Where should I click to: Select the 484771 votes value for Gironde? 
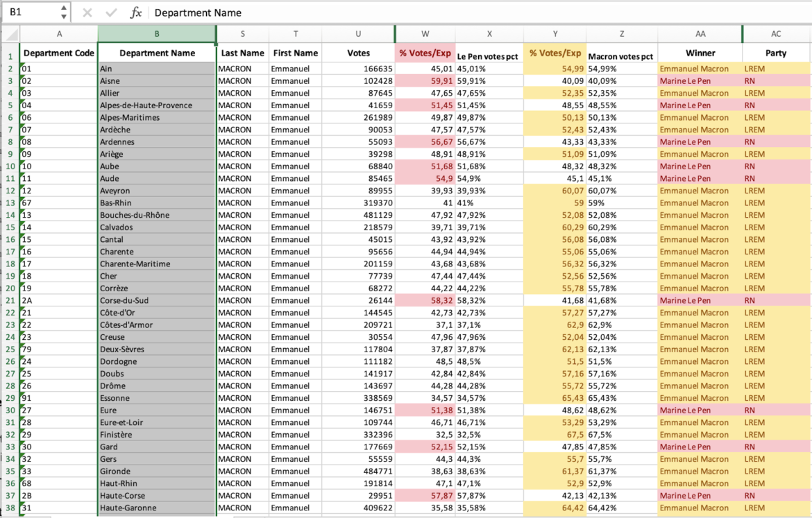coord(358,471)
